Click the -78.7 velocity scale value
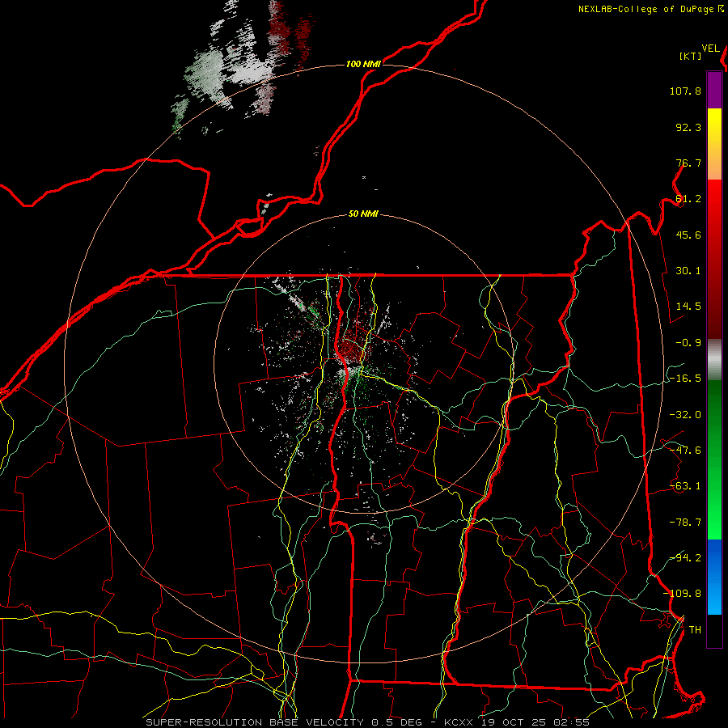 click(685, 523)
